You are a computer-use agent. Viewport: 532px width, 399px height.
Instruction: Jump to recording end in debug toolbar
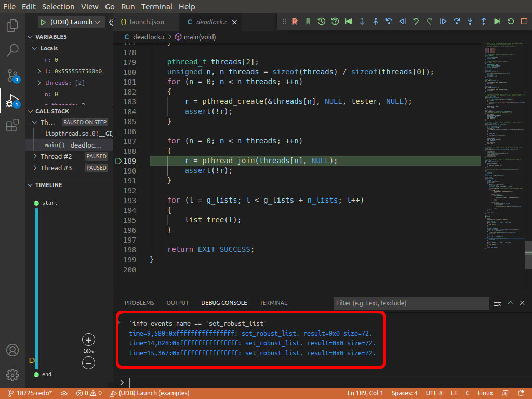pyautogui.click(x=497, y=21)
